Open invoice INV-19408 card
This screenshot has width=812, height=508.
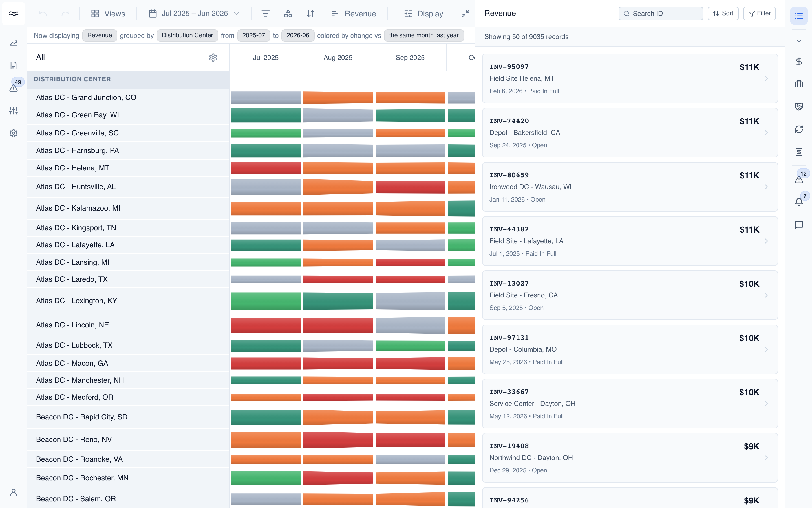[x=630, y=458]
